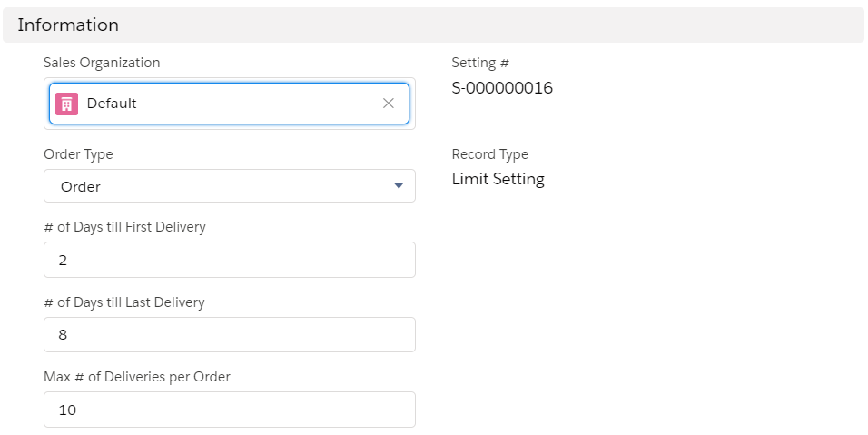Image resolution: width=868 pixels, height=435 pixels.
Task: Click the Record Type label
Action: coord(489,154)
